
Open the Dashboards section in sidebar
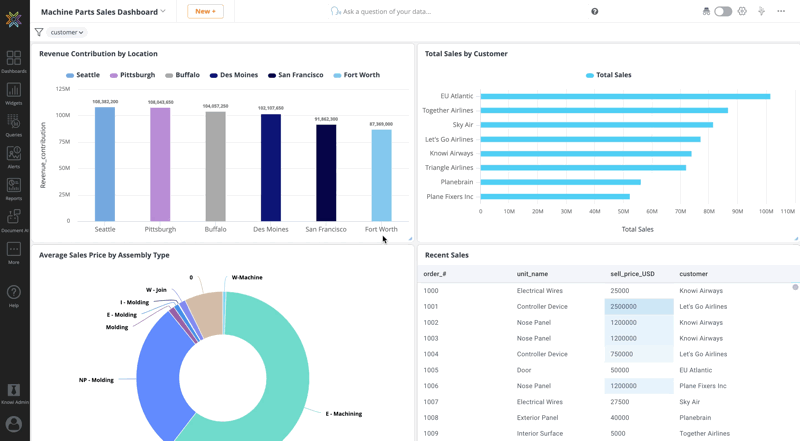(14, 61)
